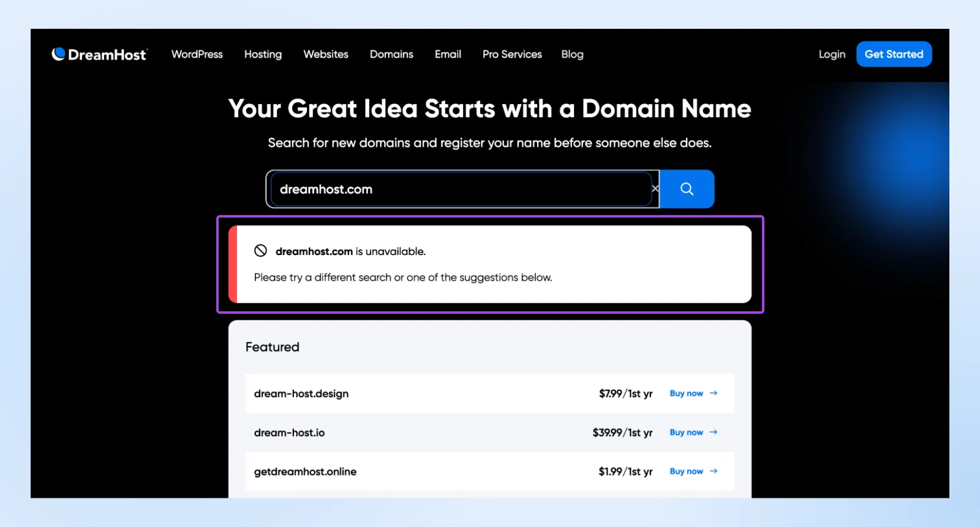Click the arrow next to getdreamhost.online Buy now
This screenshot has height=527, width=980.
(x=714, y=471)
